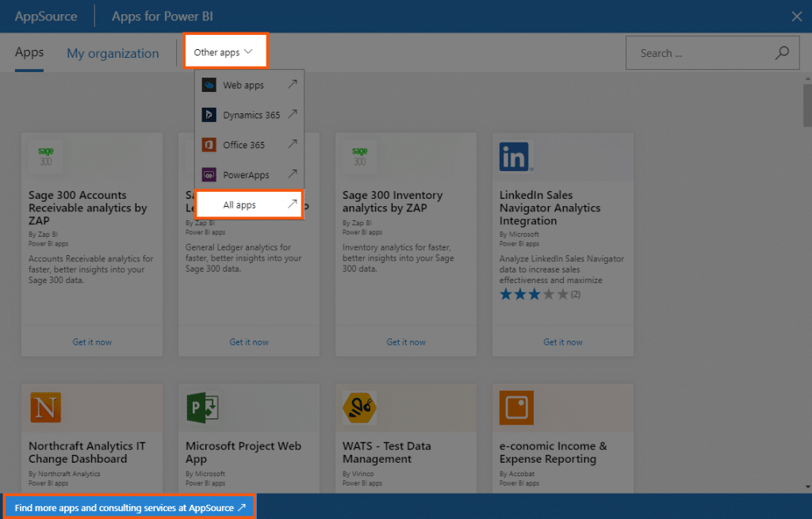Open the All apps external link arrow
This screenshot has width=812, height=519.
(x=293, y=204)
